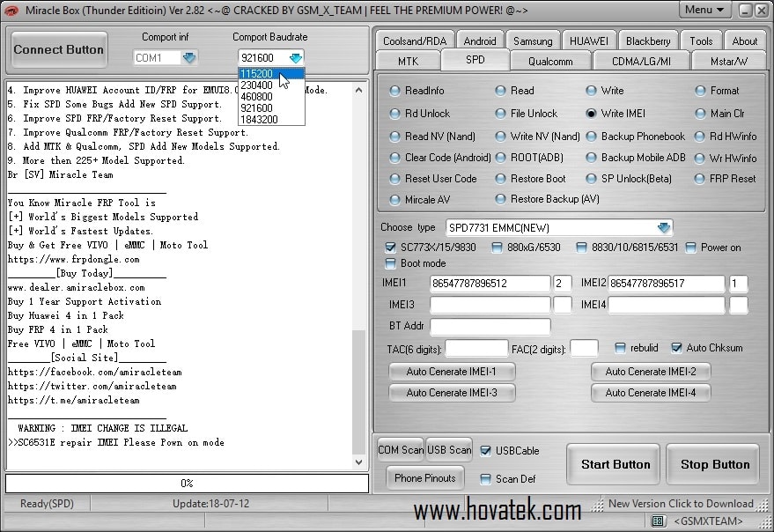Click New Version Click to Download link

[681, 503]
